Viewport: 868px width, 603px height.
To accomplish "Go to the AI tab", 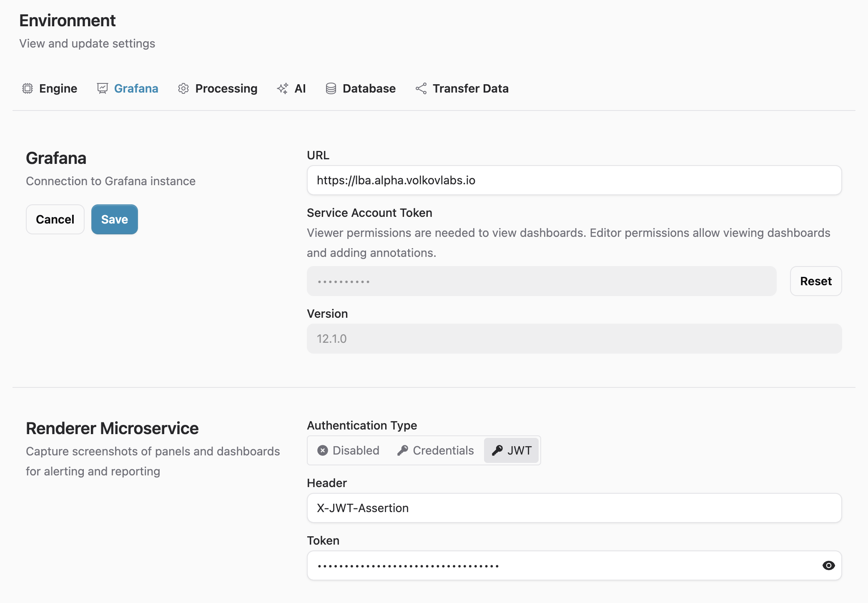I will point(291,88).
